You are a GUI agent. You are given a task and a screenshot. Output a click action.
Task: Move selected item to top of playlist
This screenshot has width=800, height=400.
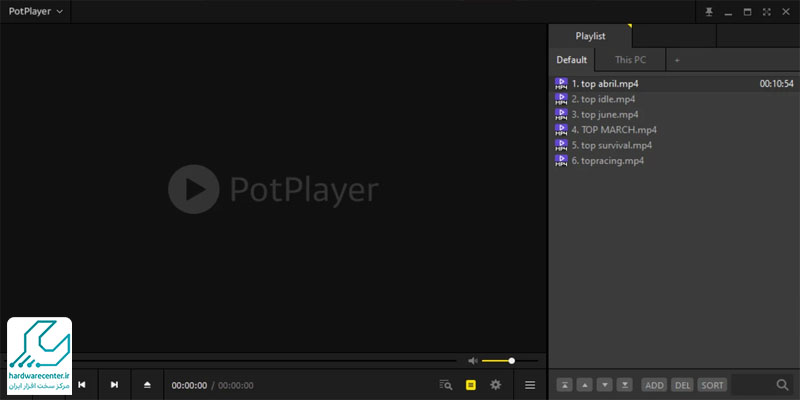point(565,385)
